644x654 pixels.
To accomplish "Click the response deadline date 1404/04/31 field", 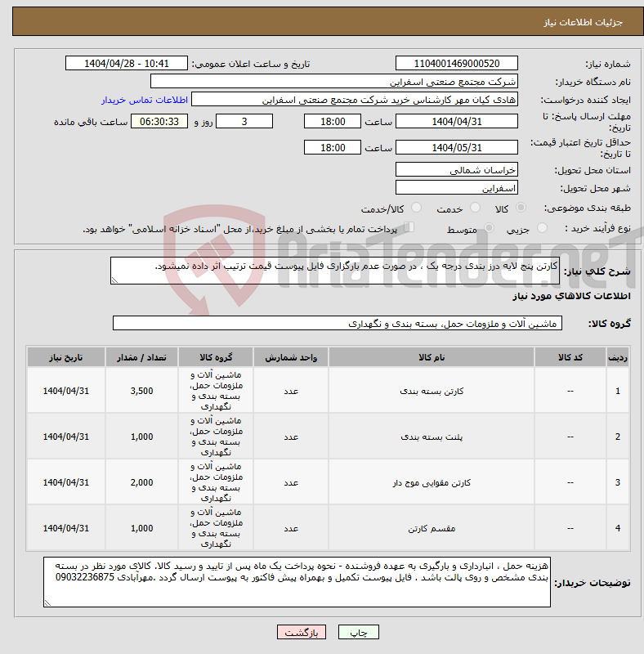I will [457, 121].
